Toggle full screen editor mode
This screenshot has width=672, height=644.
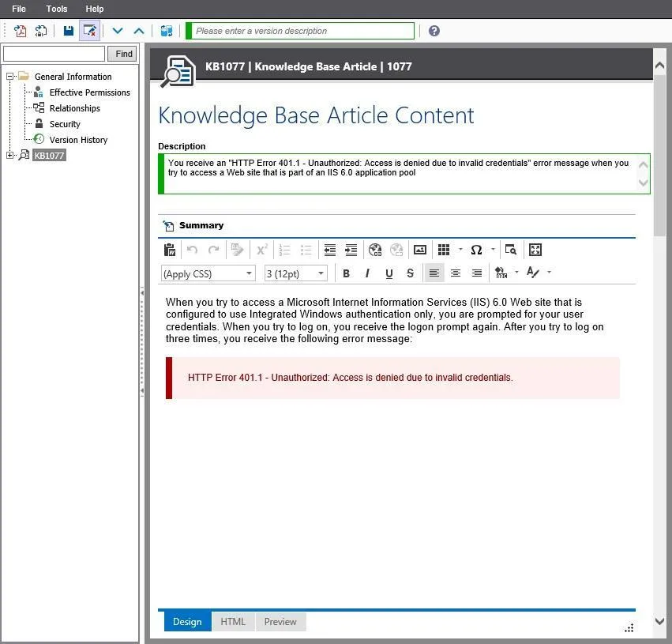point(535,250)
